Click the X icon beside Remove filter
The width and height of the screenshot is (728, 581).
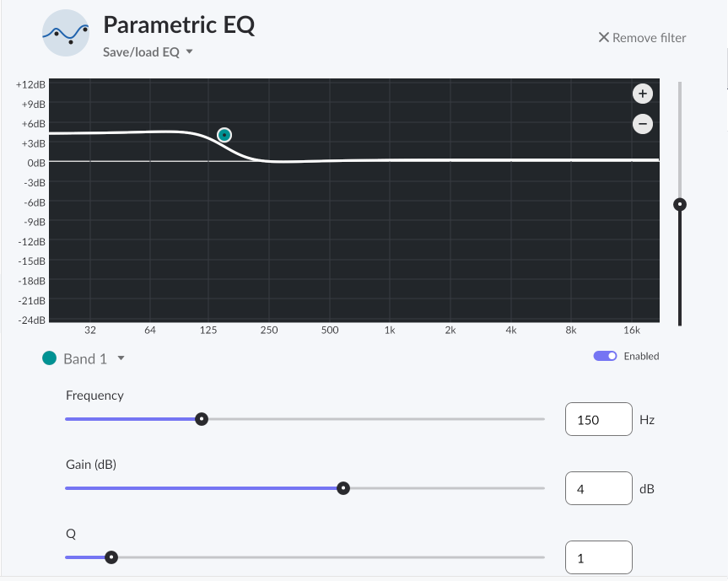[x=603, y=38]
